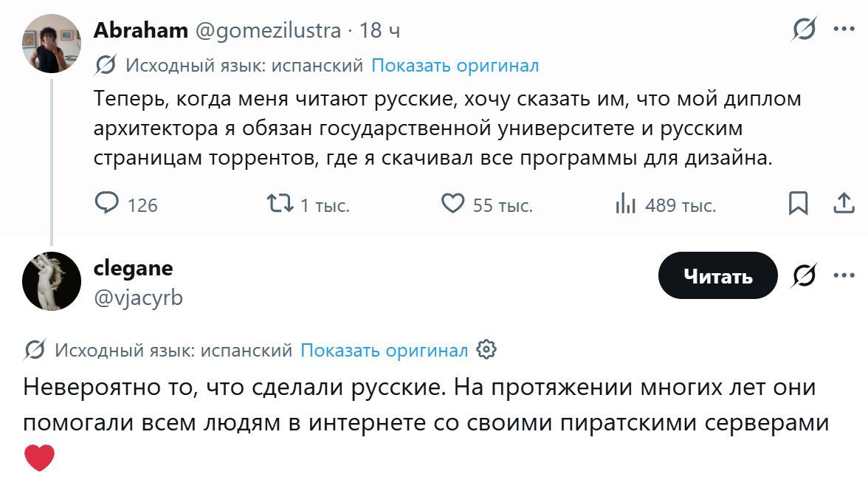Share Abraham's tweet
The width and height of the screenshot is (868, 488).
843,204
